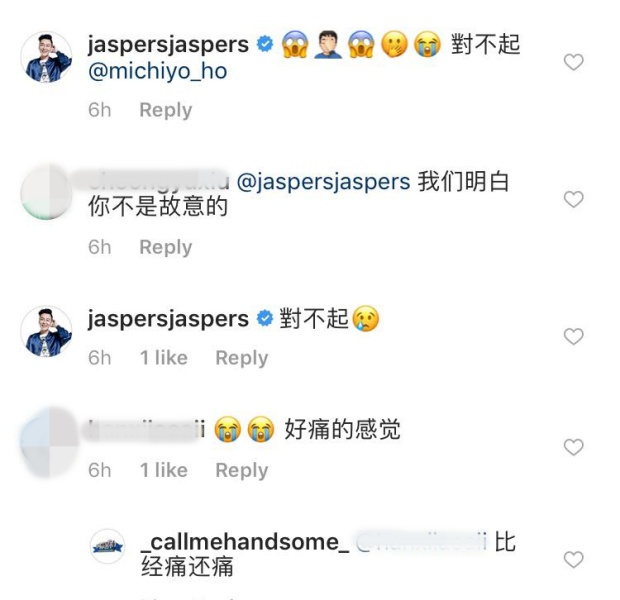Open the @michiyo_ho mention link

coord(158,72)
